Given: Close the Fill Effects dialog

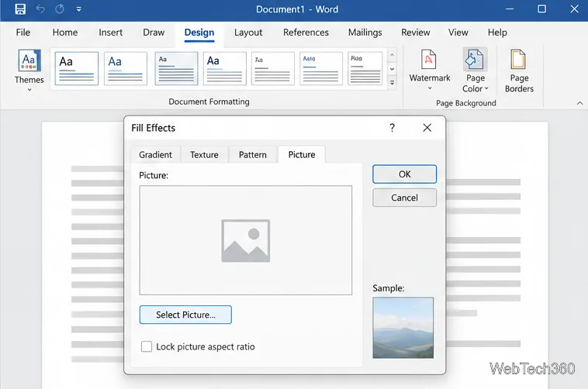Looking at the screenshot, I should [427, 128].
